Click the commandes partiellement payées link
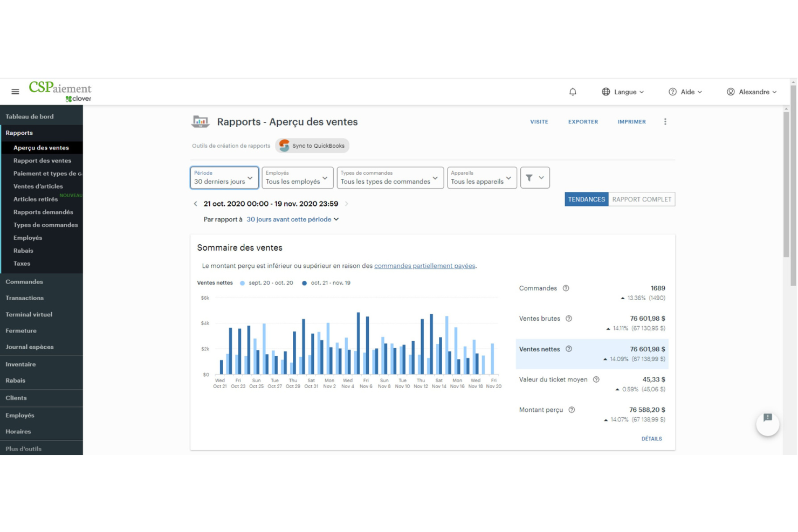 (424, 266)
